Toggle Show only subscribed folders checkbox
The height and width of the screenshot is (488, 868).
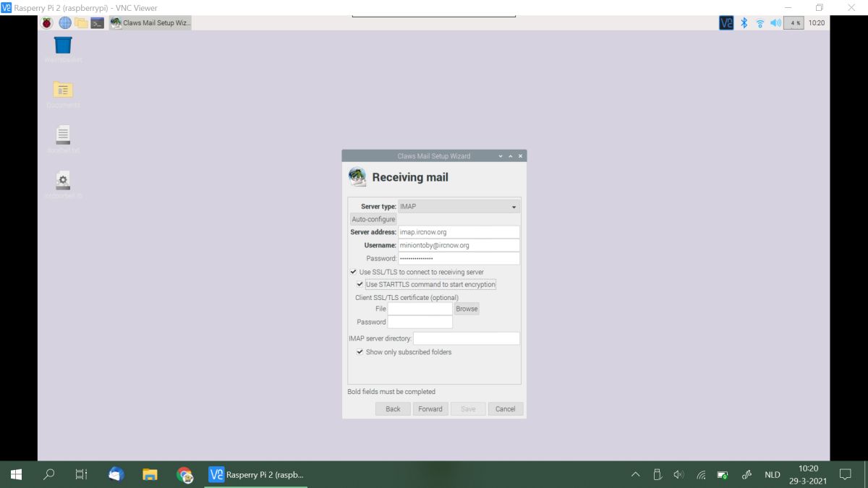click(x=359, y=352)
